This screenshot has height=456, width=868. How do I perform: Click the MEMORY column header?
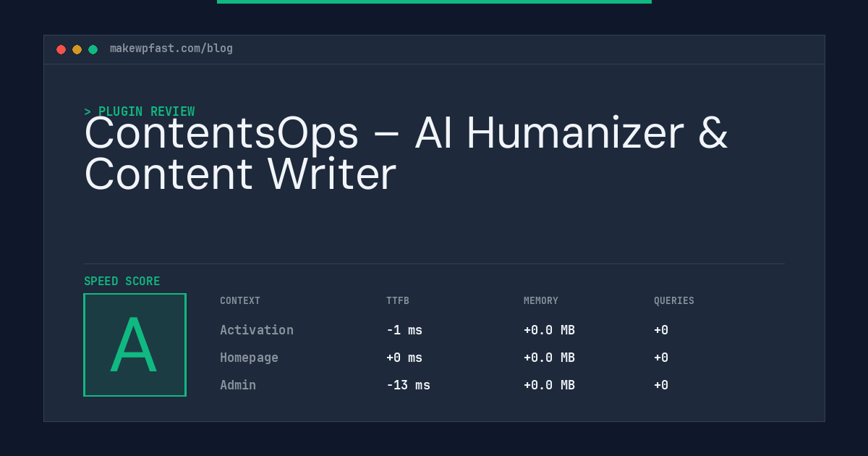(x=541, y=301)
